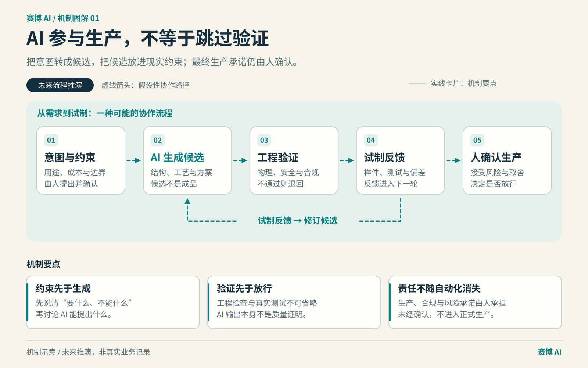Click the line "生产、合规与风险承诺由人承担"
Viewport: 588px width, 368px height.
point(452,303)
